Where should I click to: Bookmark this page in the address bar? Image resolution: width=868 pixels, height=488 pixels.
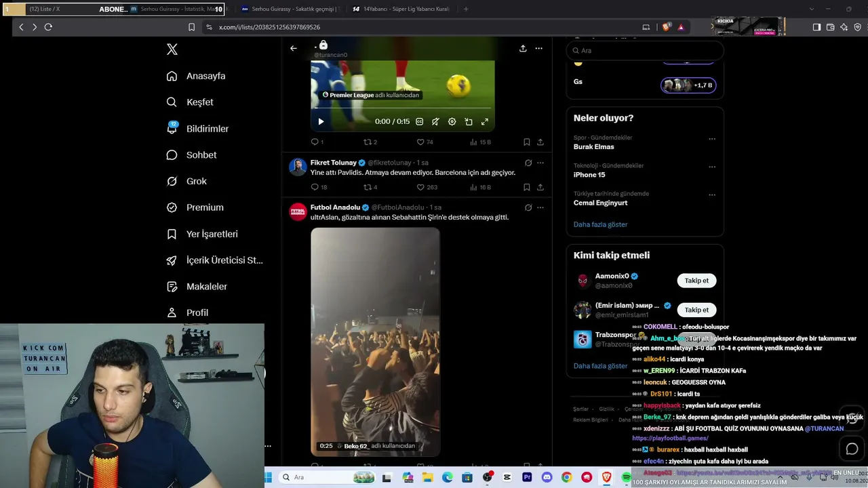(x=192, y=27)
